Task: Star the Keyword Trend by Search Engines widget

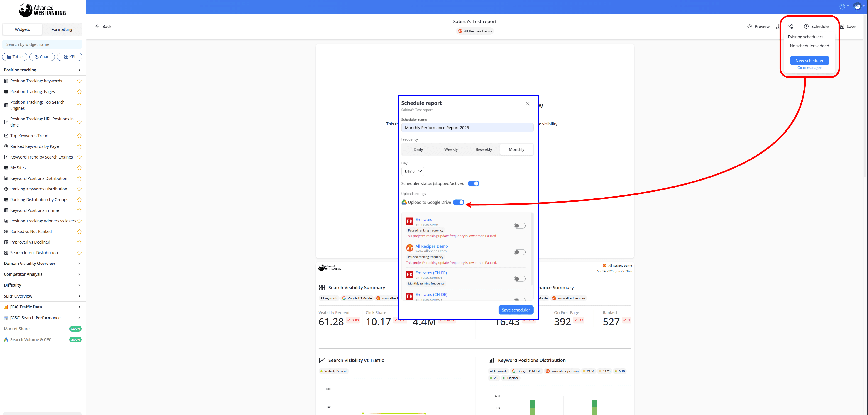Action: click(x=79, y=157)
